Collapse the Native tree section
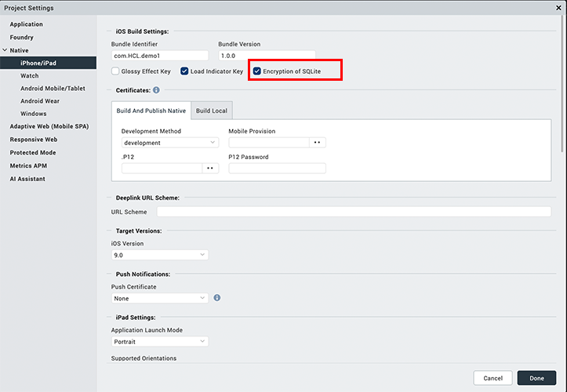The width and height of the screenshot is (567, 392). click(5, 50)
